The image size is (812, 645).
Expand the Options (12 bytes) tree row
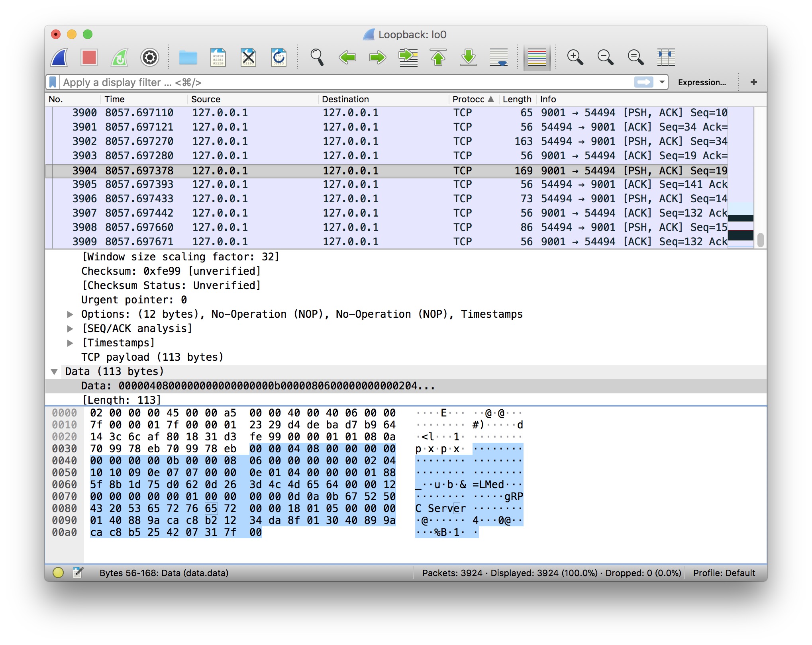pos(70,314)
